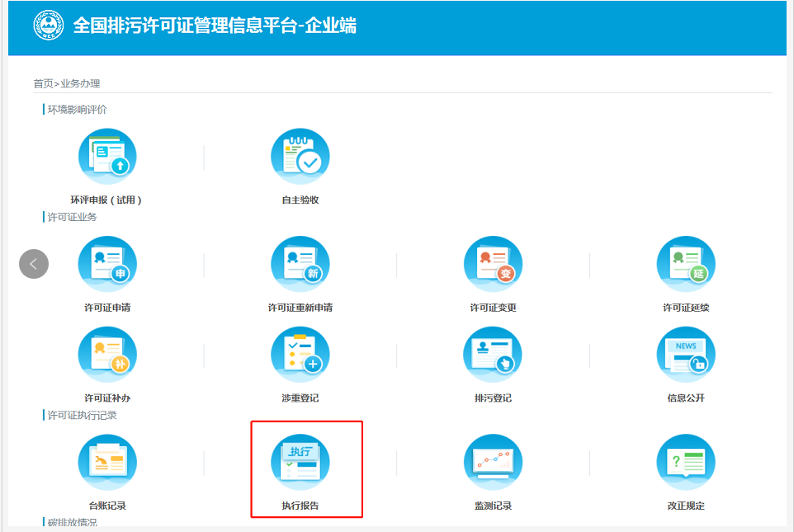
Task: Click the platform logo in header
Action: coord(48,26)
